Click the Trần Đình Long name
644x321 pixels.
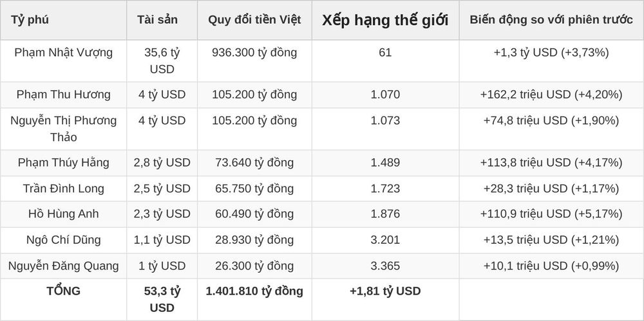pyautogui.click(x=63, y=189)
